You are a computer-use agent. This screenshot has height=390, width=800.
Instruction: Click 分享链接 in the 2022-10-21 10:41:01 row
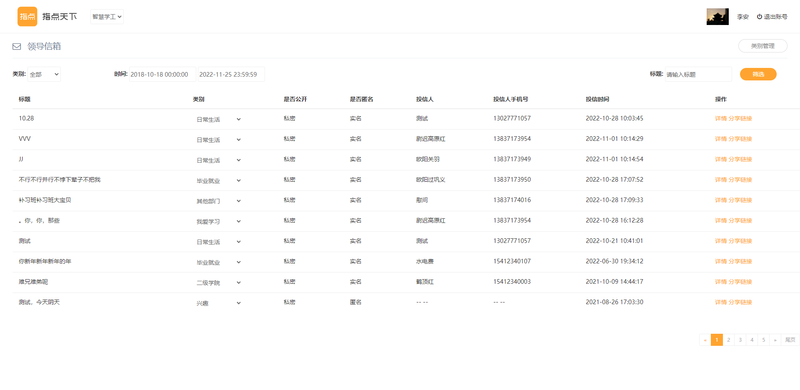pyautogui.click(x=740, y=241)
